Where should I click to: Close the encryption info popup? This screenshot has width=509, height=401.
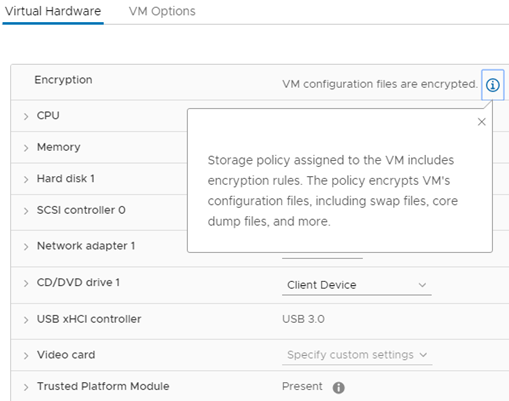pyautogui.click(x=481, y=122)
